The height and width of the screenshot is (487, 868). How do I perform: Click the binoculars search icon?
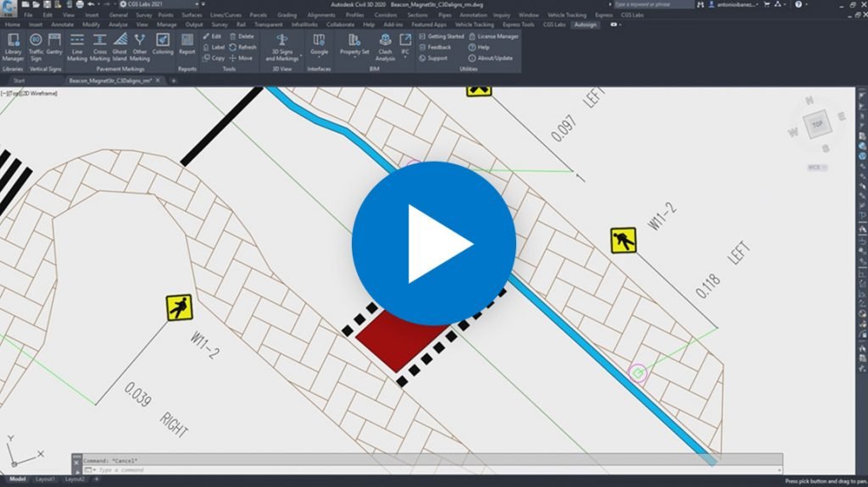[x=700, y=4]
